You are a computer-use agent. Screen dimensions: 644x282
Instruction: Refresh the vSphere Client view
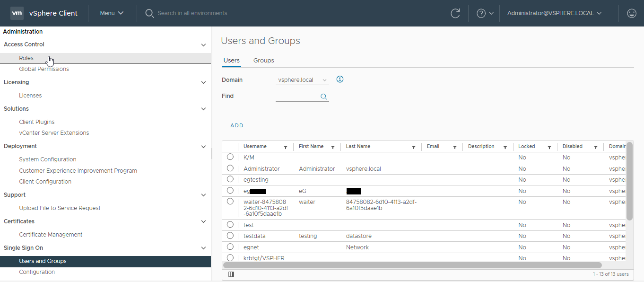click(455, 13)
